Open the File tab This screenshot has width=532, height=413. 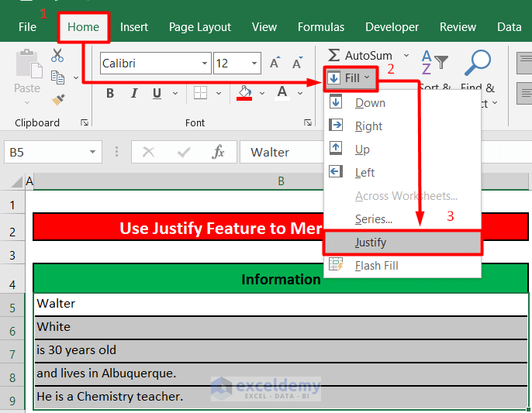coord(27,27)
